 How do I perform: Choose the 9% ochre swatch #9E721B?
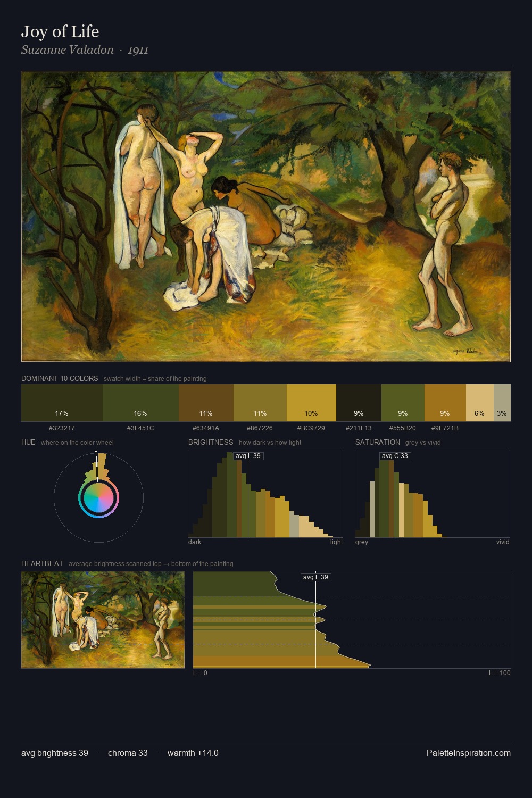click(x=445, y=403)
